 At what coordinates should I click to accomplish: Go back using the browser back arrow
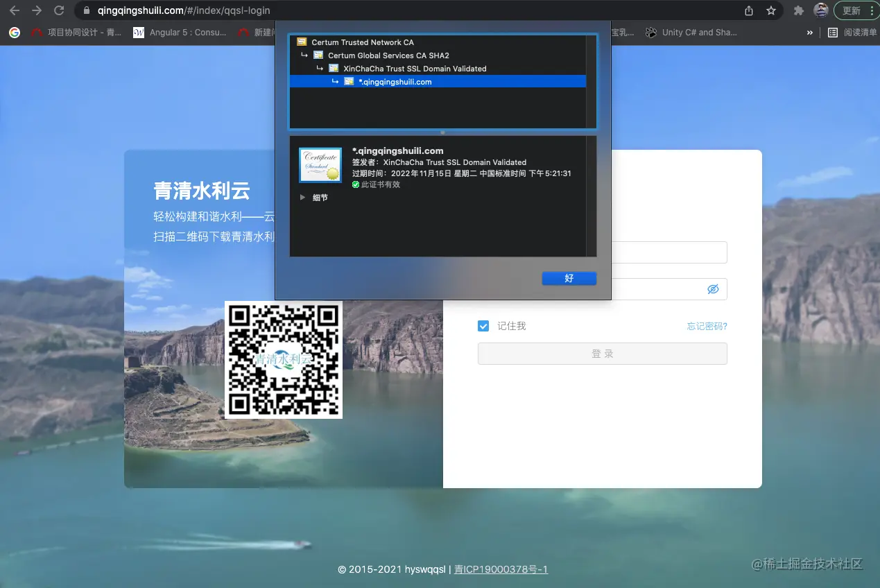coord(14,10)
